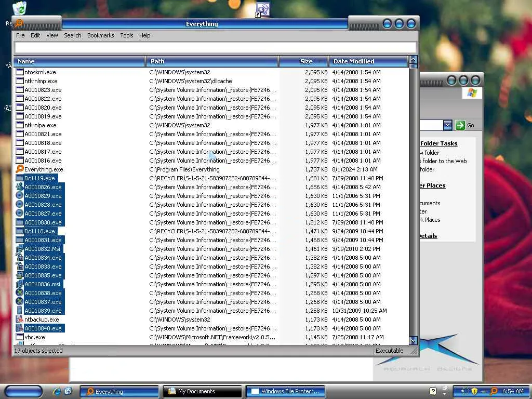Select the ntkrnlpa.exe file icon
Viewport: 532px width, 399px height.
coord(20,125)
